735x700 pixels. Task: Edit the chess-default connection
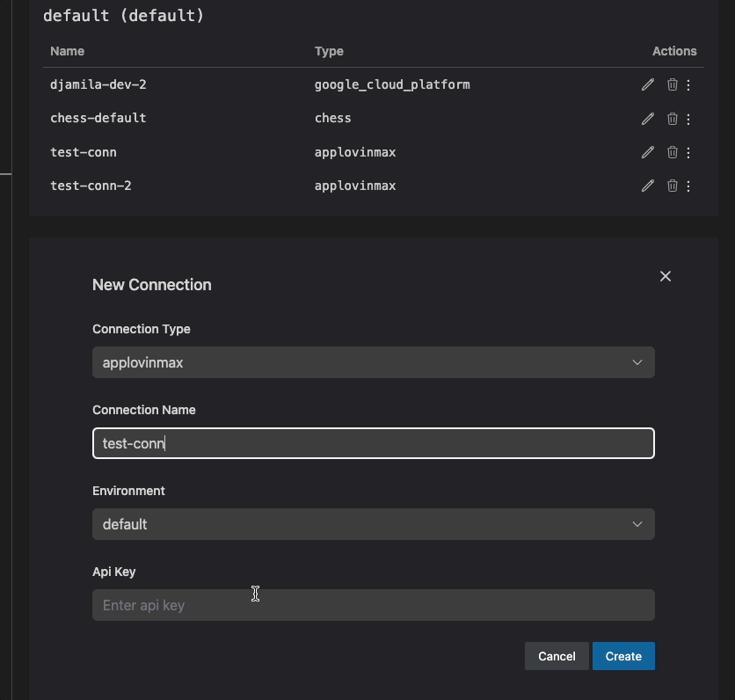[x=647, y=119]
